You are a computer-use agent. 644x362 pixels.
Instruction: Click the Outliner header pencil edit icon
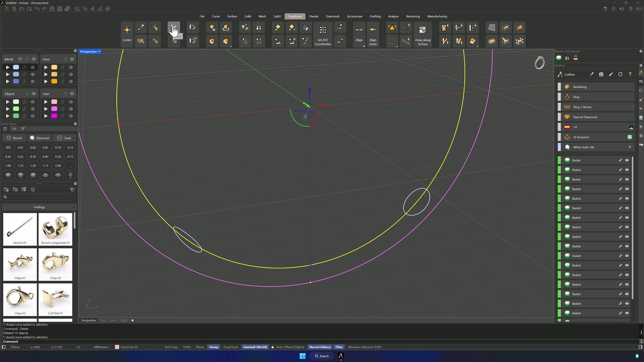click(x=611, y=74)
